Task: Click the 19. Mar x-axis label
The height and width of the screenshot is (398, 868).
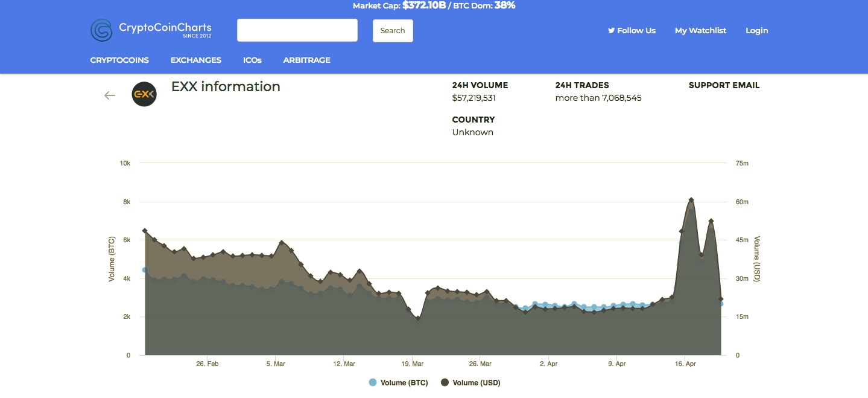Action: [x=413, y=364]
